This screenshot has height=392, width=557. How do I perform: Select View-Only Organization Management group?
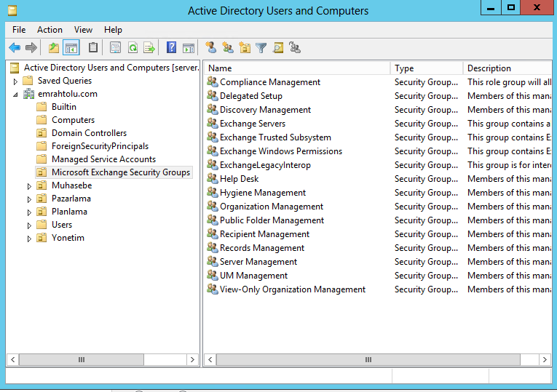coord(293,289)
